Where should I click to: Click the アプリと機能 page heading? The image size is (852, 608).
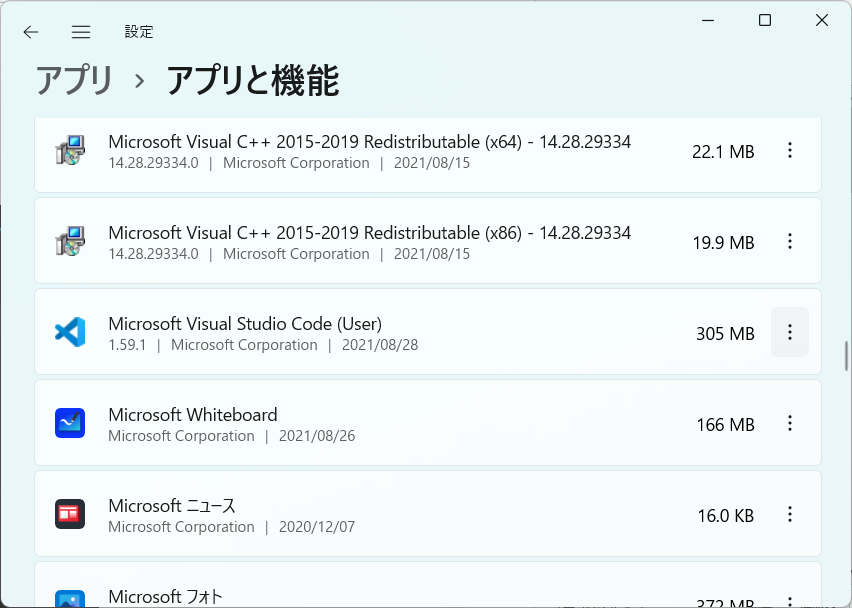click(253, 81)
